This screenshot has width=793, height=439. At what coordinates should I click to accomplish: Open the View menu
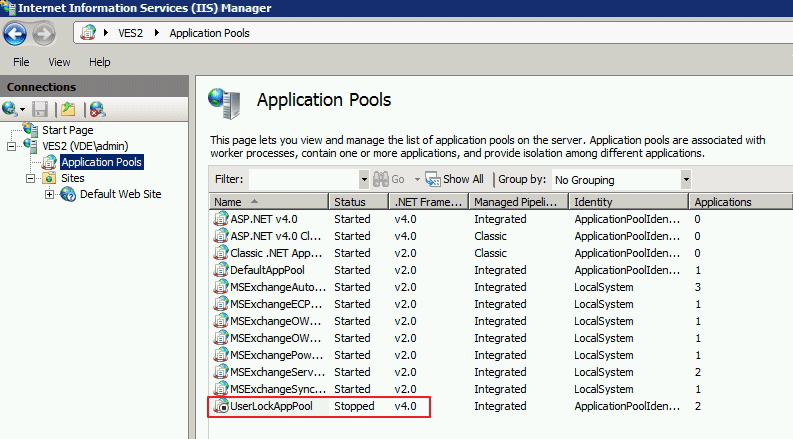click(x=59, y=62)
